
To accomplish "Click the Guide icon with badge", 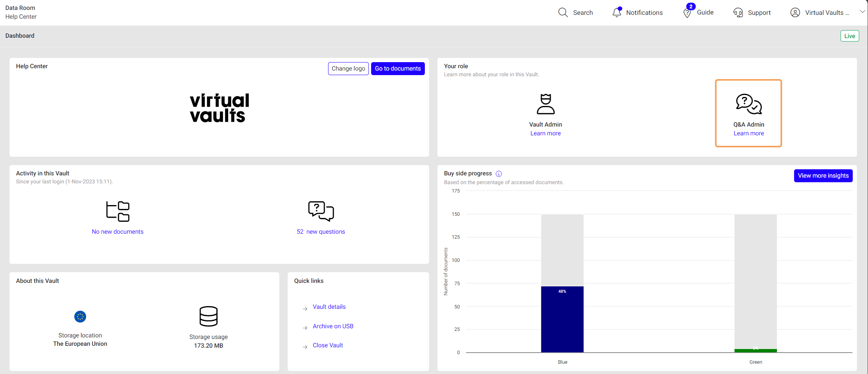I will coord(687,13).
